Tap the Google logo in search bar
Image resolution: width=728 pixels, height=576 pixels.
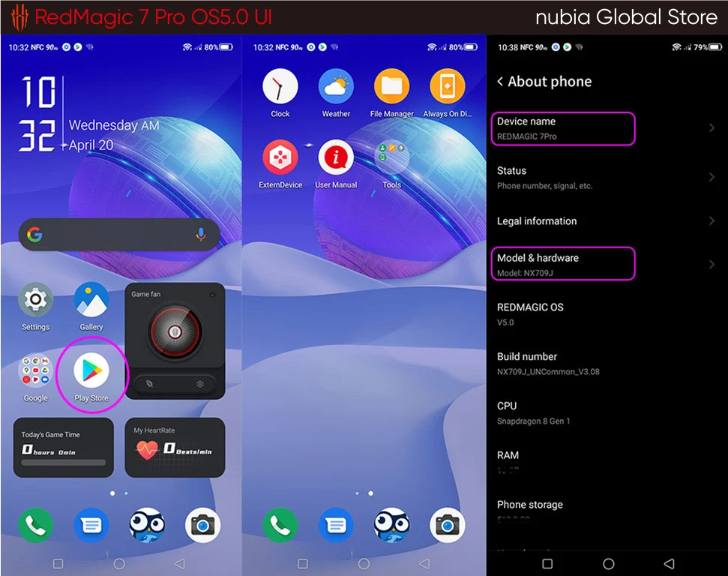click(34, 235)
